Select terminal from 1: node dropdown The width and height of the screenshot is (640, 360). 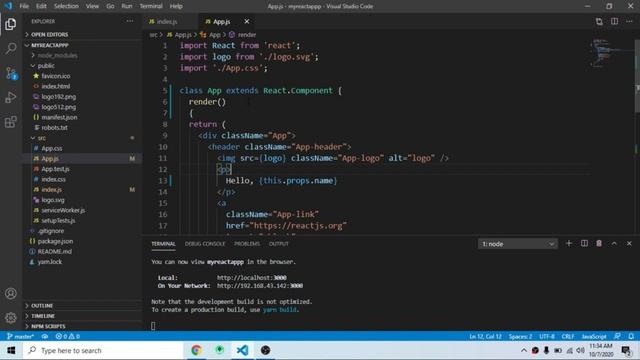(x=518, y=244)
